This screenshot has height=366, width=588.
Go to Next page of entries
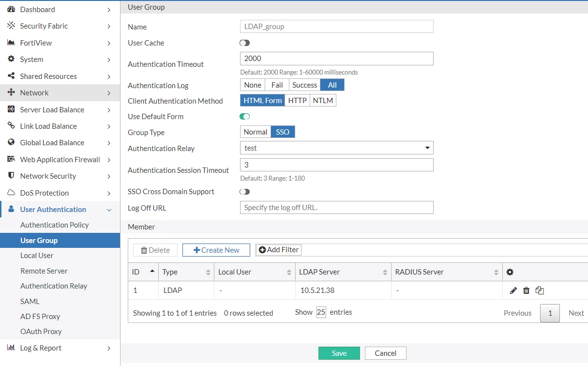pos(576,313)
